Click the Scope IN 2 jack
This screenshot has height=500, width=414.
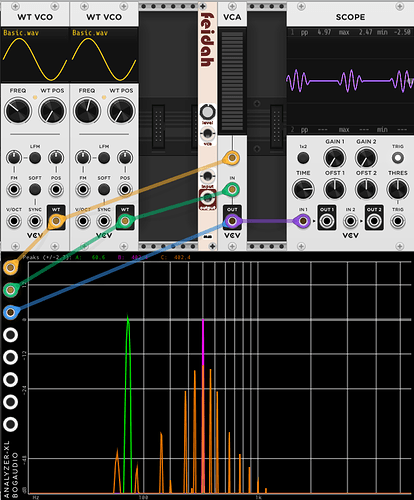tap(350, 221)
